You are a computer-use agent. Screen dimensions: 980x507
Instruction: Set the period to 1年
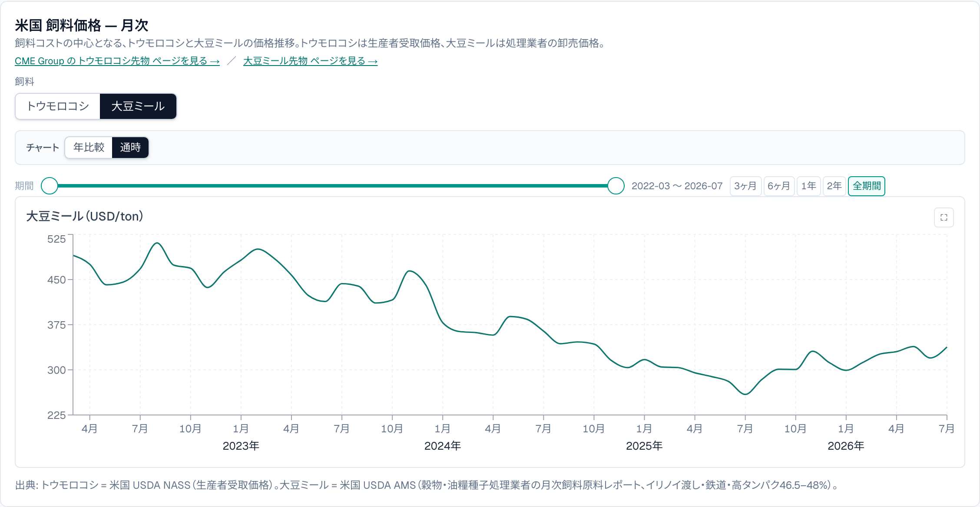pos(808,186)
